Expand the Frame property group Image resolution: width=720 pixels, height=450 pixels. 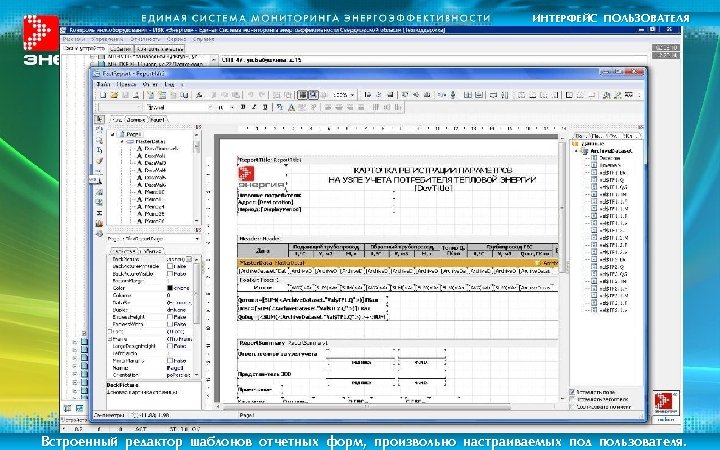tap(109, 338)
